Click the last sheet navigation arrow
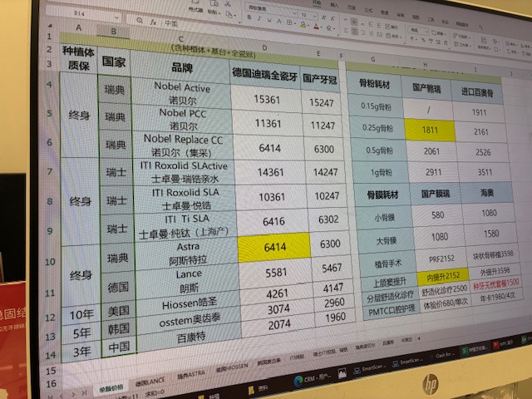The image size is (532, 399). 84,392
